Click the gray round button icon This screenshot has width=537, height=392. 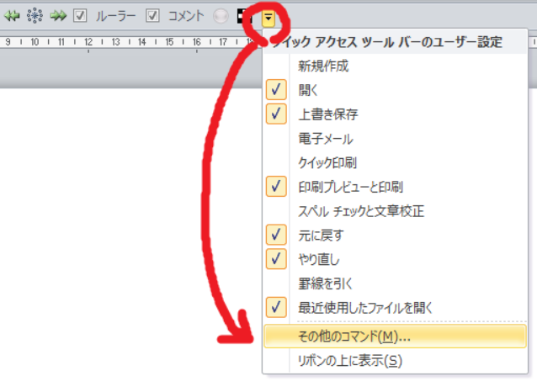(x=221, y=16)
